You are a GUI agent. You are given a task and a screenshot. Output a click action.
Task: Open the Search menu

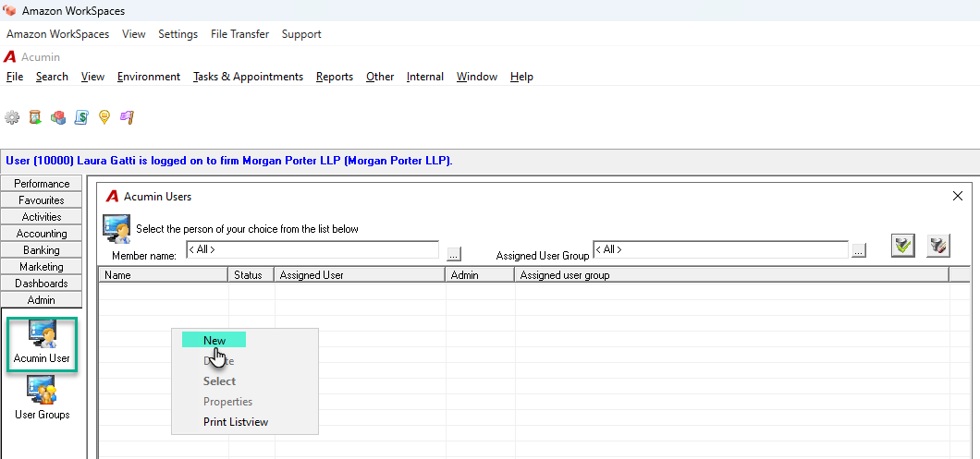[52, 77]
